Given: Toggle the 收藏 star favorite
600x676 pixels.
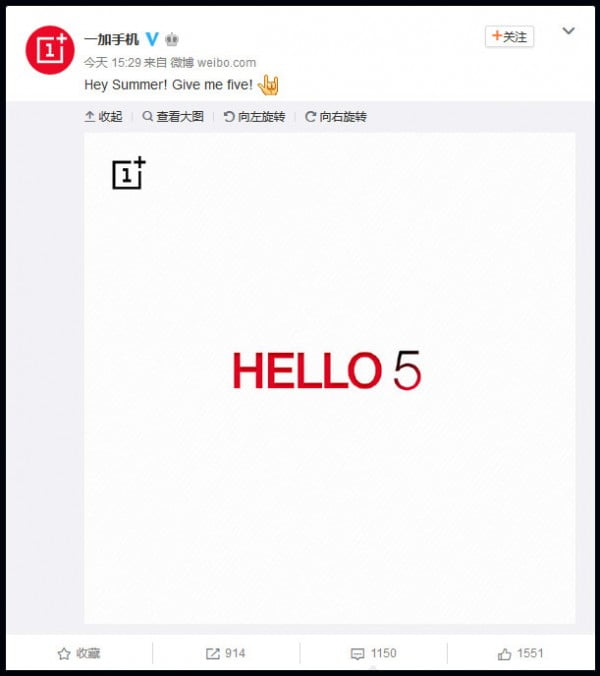Looking at the screenshot, I should coord(64,654).
